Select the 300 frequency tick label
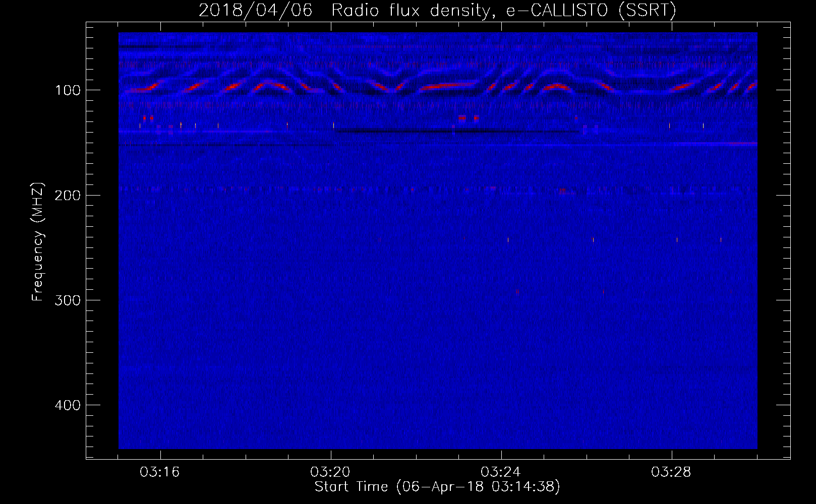The image size is (816, 504). [68, 300]
